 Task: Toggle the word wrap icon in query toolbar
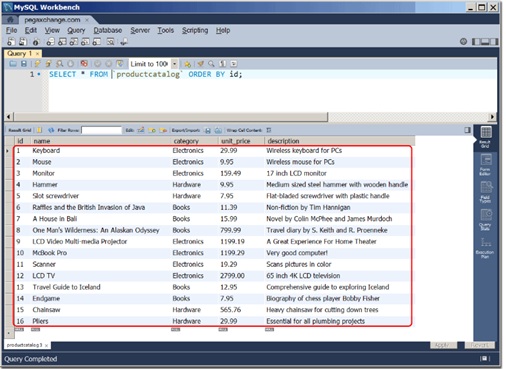pyautogui.click(x=234, y=64)
